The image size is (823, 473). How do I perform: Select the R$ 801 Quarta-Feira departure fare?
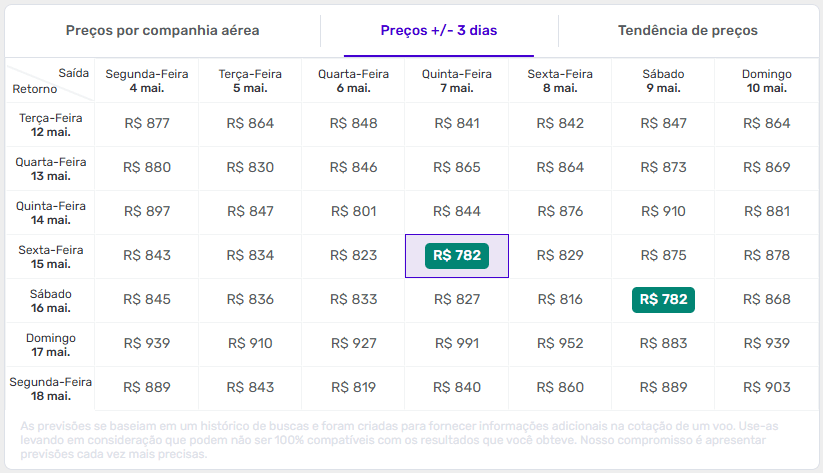point(354,212)
